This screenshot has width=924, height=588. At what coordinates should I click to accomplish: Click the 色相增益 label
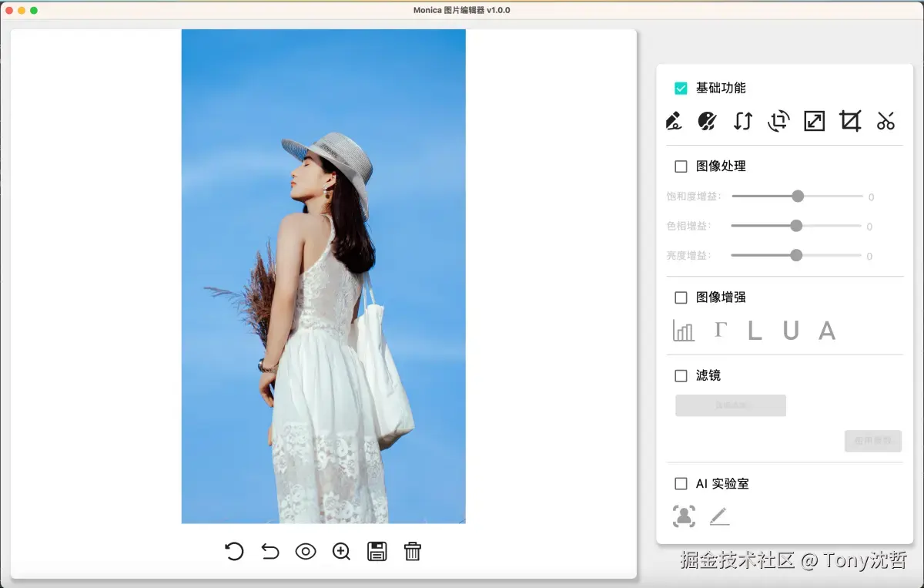tap(688, 226)
